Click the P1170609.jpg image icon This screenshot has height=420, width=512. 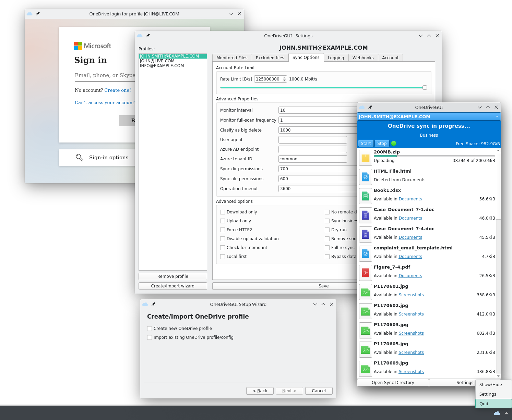pyautogui.click(x=366, y=369)
